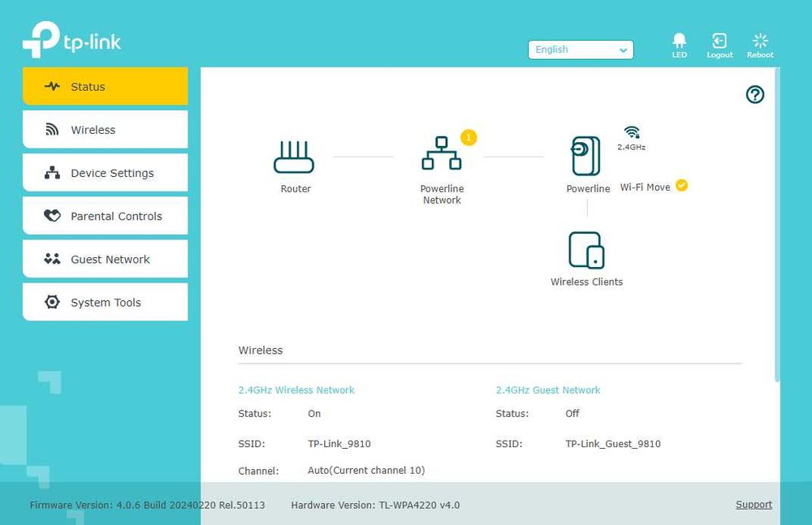Click the Router icon in the diagram
The image size is (812, 525).
[294, 157]
